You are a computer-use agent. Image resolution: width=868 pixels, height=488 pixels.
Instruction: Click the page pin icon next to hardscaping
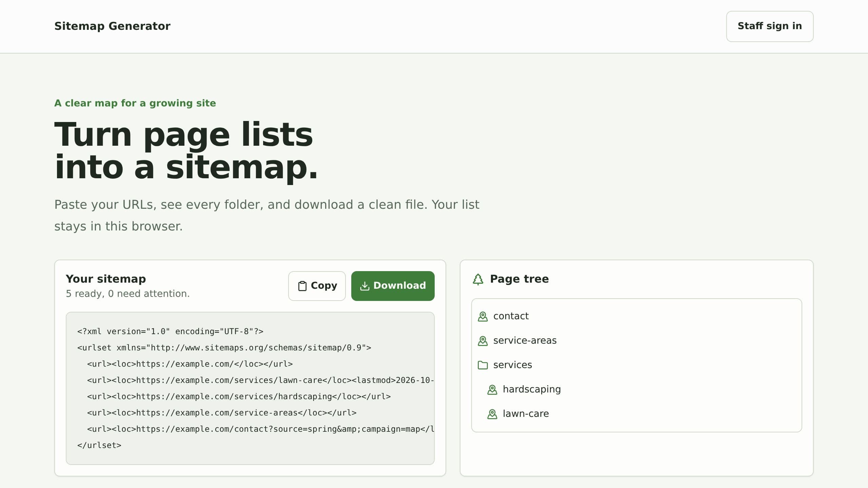(x=492, y=390)
